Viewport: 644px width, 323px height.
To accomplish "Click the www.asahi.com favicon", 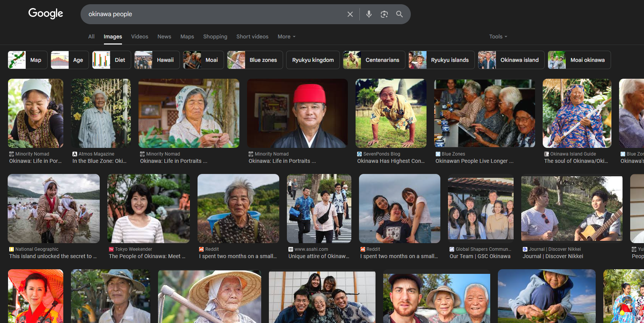I will (291, 249).
